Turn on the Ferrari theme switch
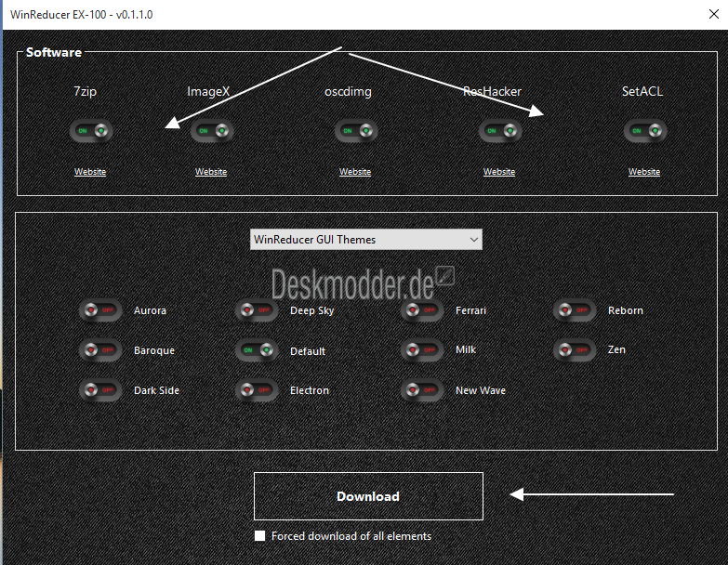 coord(422,309)
